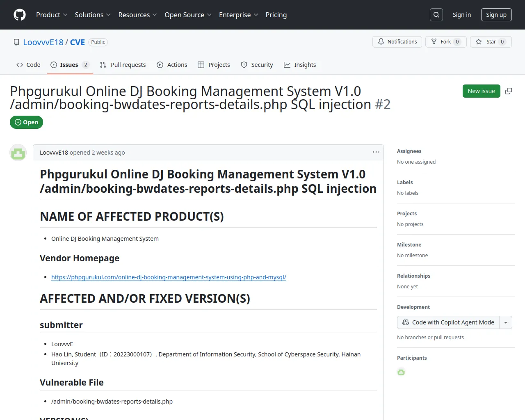Viewport: 525px width, 420px height.
Task: Click Sign in
Action: pos(462,15)
